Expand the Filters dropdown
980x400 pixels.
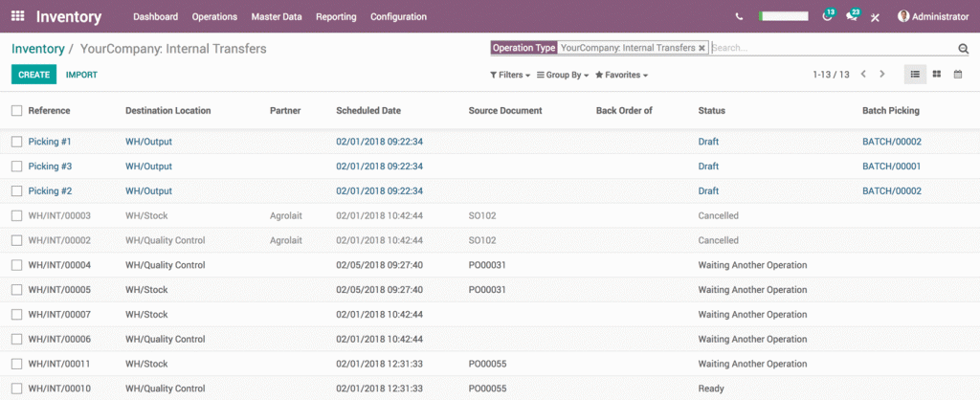tap(509, 75)
